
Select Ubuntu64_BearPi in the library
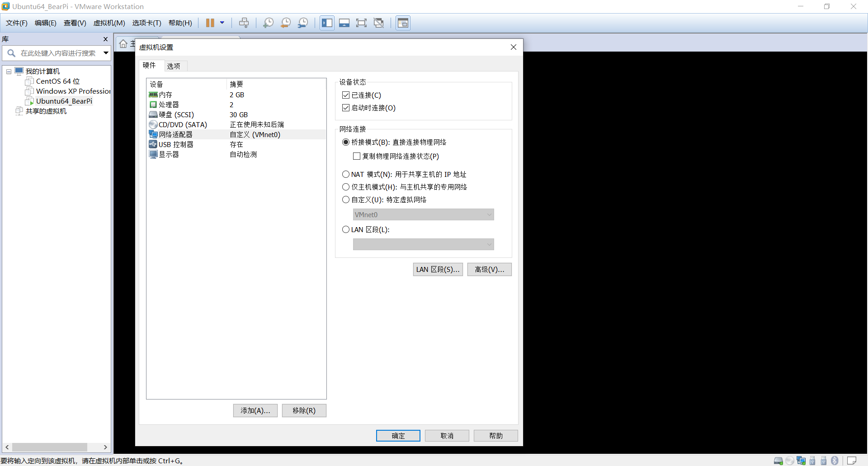point(64,101)
